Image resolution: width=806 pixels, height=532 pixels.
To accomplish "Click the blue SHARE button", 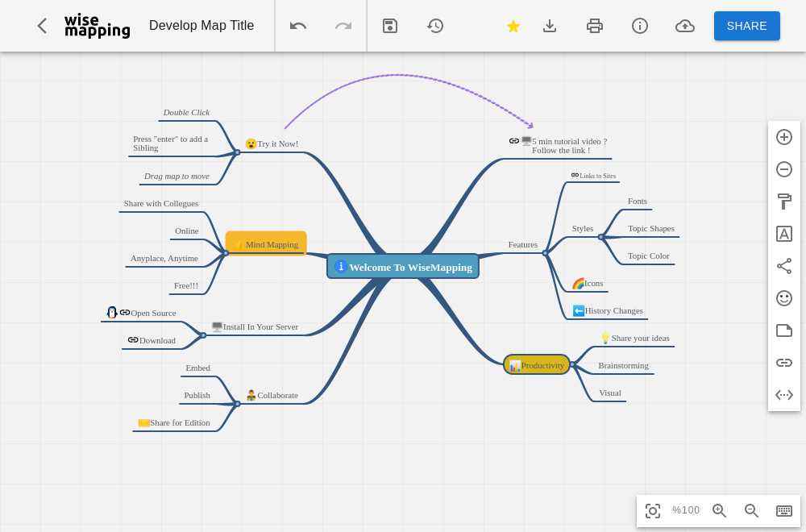I will (747, 26).
